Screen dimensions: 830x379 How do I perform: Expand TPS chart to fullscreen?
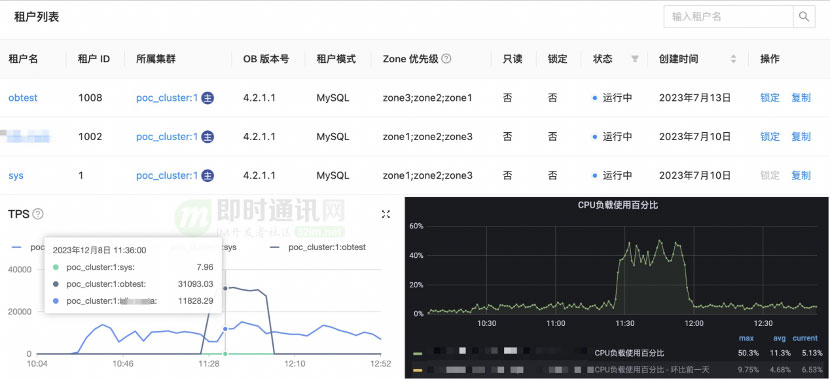click(386, 214)
